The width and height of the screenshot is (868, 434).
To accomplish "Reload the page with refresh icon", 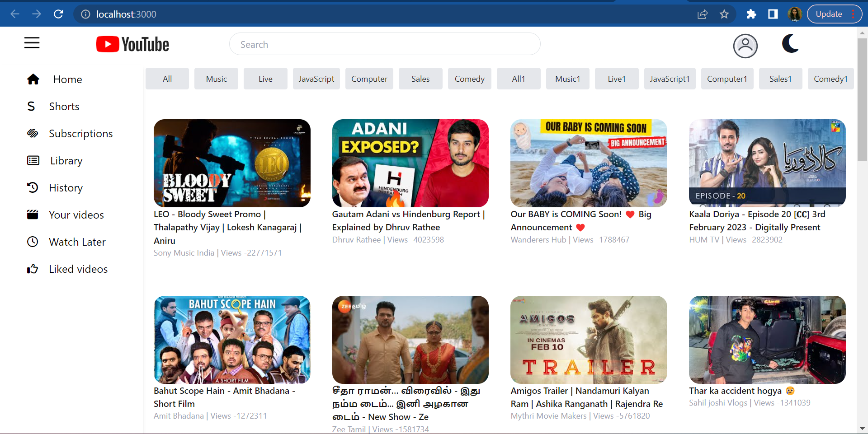I will pos(58,14).
